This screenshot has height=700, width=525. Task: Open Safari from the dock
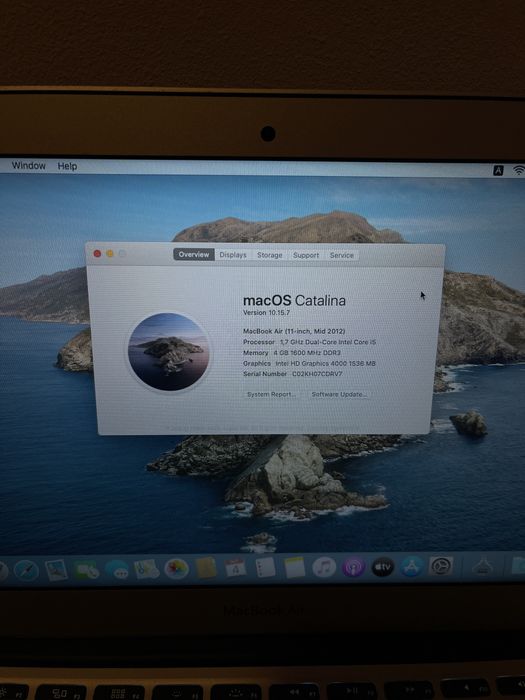pyautogui.click(x=25, y=570)
